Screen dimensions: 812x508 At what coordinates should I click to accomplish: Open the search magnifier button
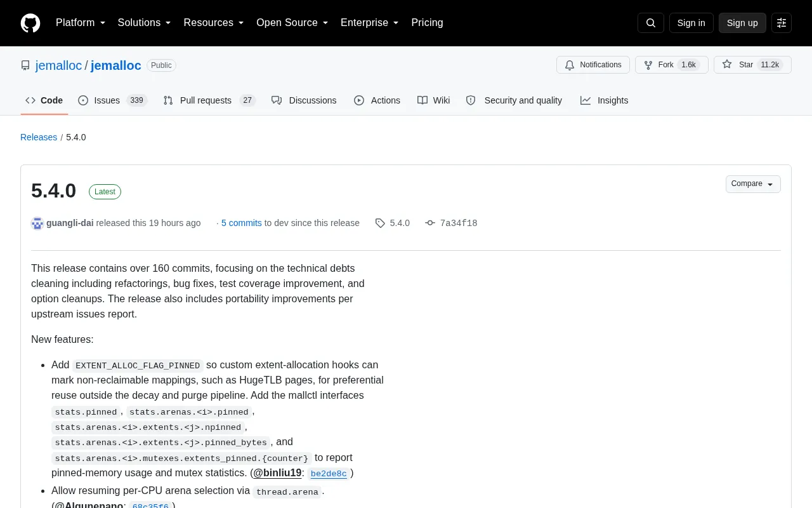[651, 23]
